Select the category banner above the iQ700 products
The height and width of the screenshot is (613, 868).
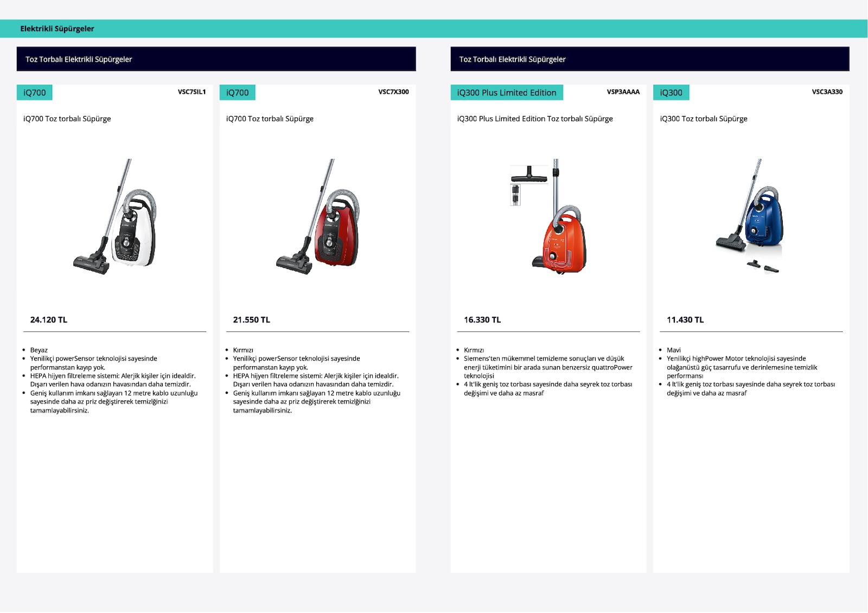216,59
